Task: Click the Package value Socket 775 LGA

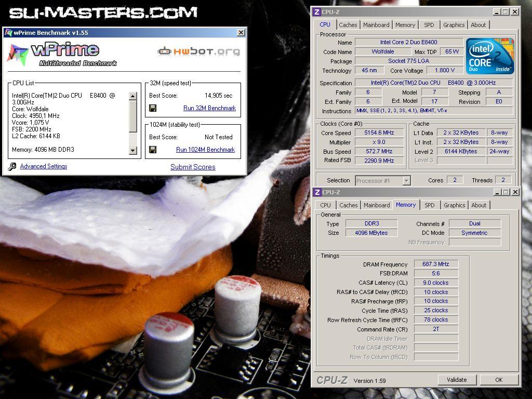Action: (x=408, y=61)
